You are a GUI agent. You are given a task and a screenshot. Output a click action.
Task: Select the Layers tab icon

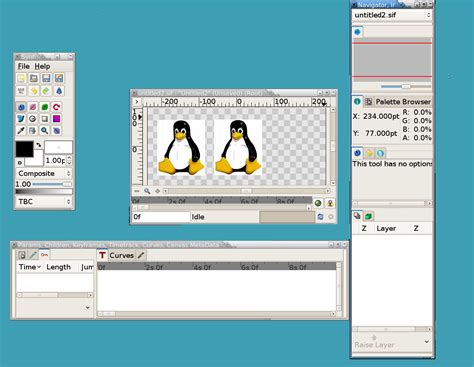[357, 216]
